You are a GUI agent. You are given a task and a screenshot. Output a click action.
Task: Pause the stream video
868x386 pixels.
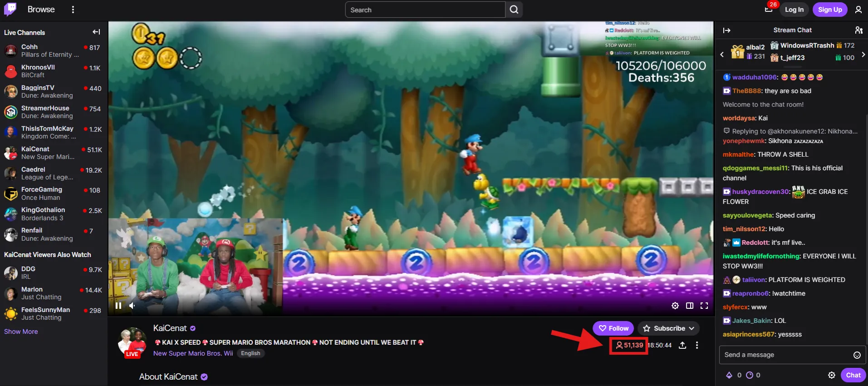click(x=118, y=306)
